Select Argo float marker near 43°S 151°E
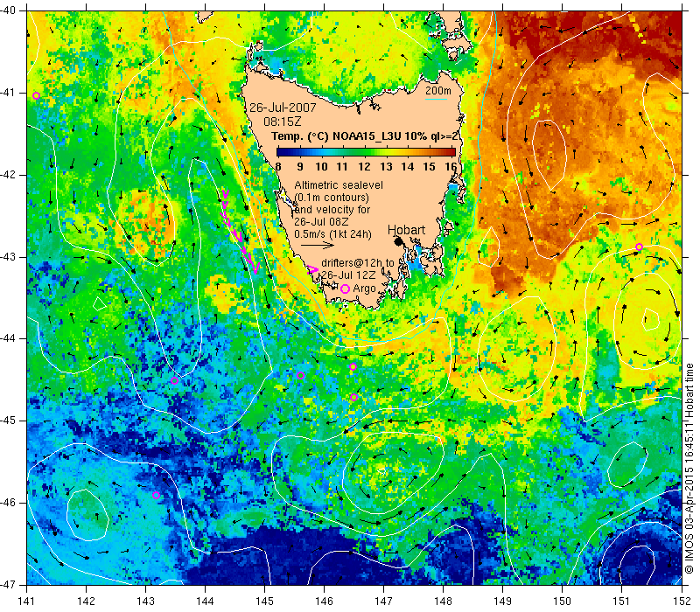 click(639, 247)
